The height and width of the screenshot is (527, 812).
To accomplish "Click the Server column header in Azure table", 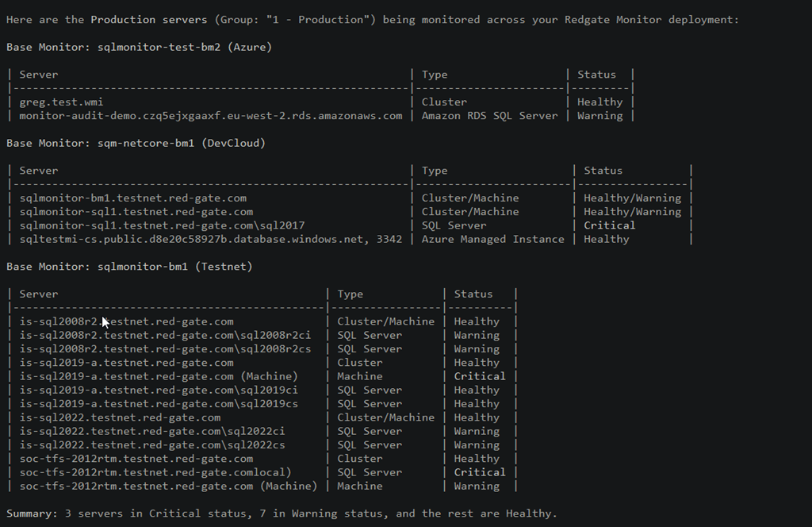I will [39, 75].
